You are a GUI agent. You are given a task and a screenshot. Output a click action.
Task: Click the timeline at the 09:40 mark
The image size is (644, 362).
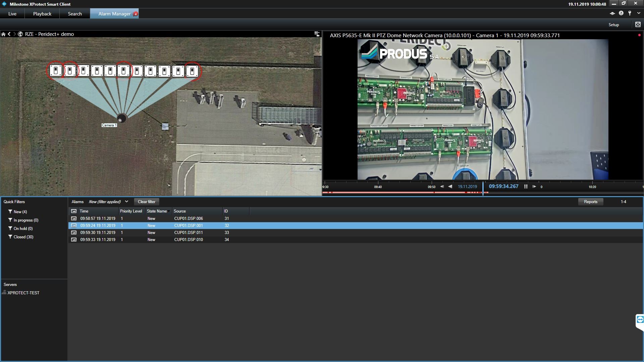[x=378, y=187]
